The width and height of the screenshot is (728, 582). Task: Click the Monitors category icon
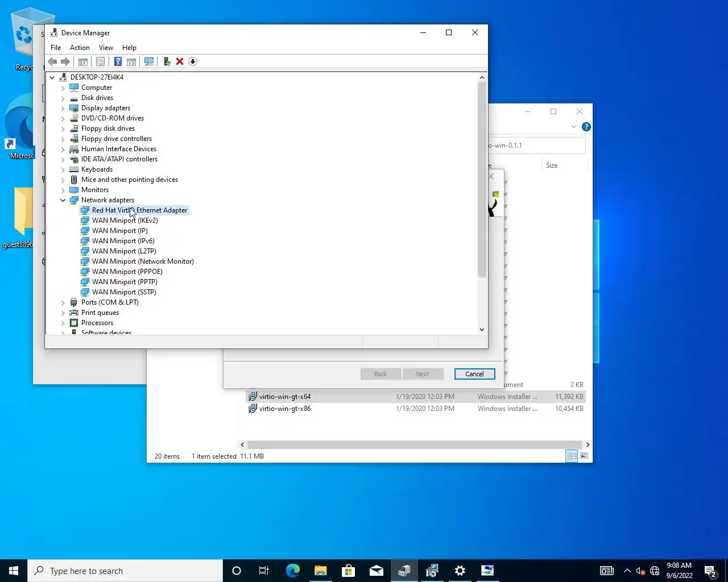[x=74, y=190]
